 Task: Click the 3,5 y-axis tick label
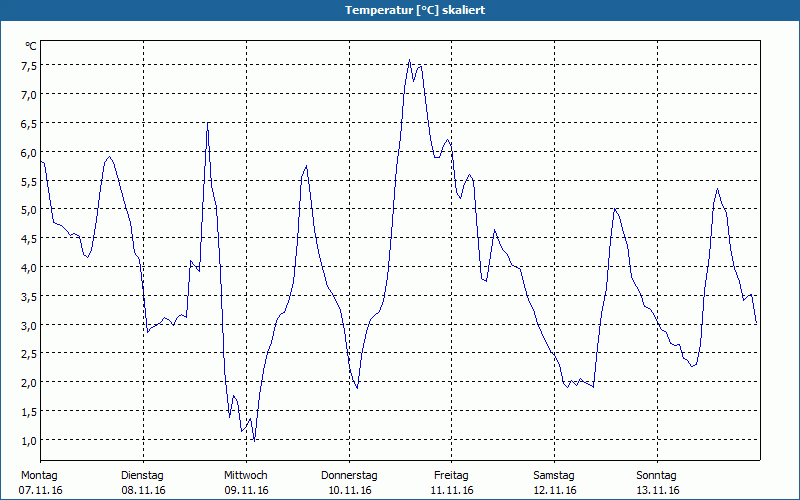[x=29, y=296]
